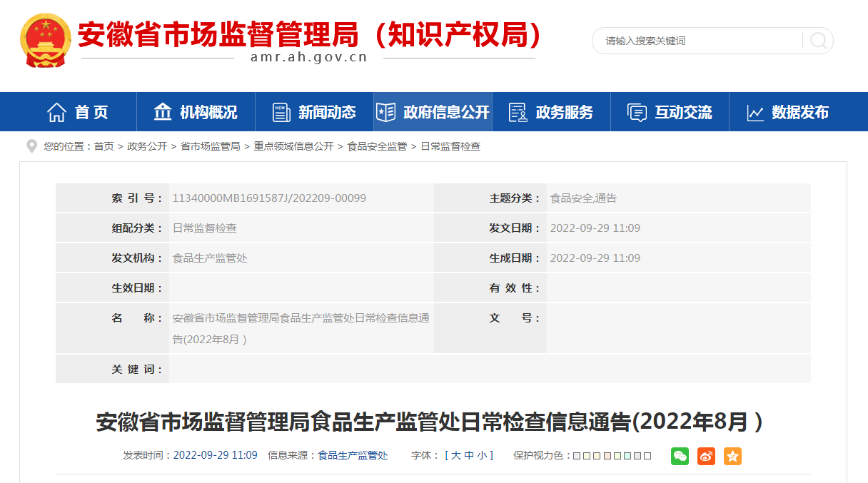
Task: Click the 主题分类 label
Action: [x=515, y=198]
